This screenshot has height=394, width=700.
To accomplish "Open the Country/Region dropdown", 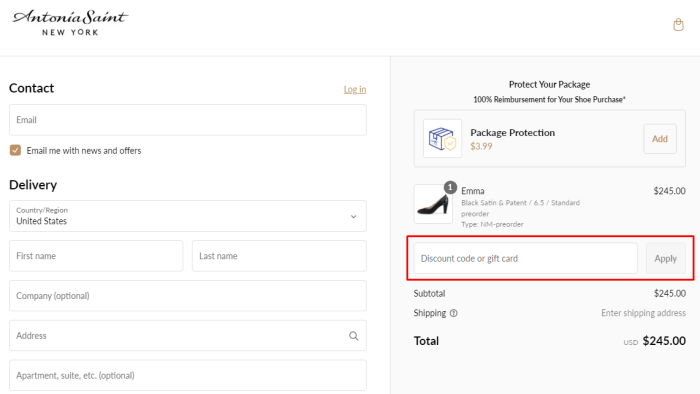I will (188, 216).
